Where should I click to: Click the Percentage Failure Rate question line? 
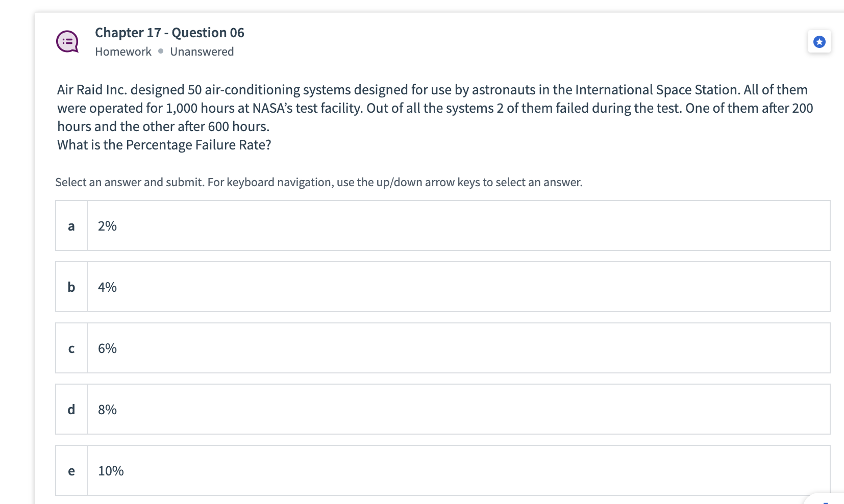tap(164, 145)
